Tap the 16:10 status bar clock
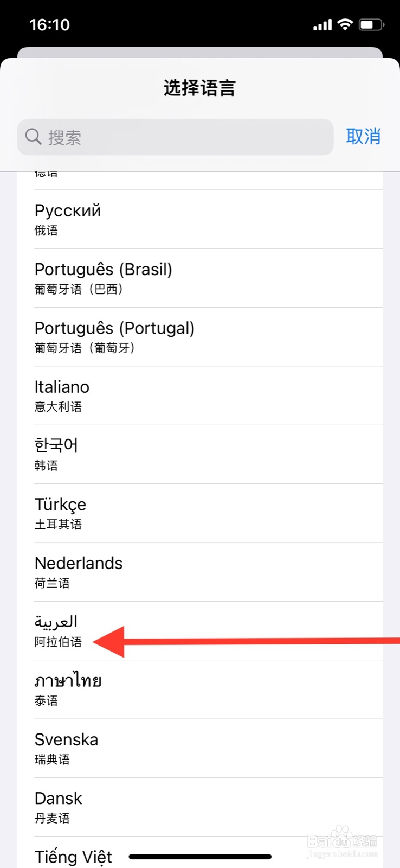The height and width of the screenshot is (868, 400). [50, 25]
